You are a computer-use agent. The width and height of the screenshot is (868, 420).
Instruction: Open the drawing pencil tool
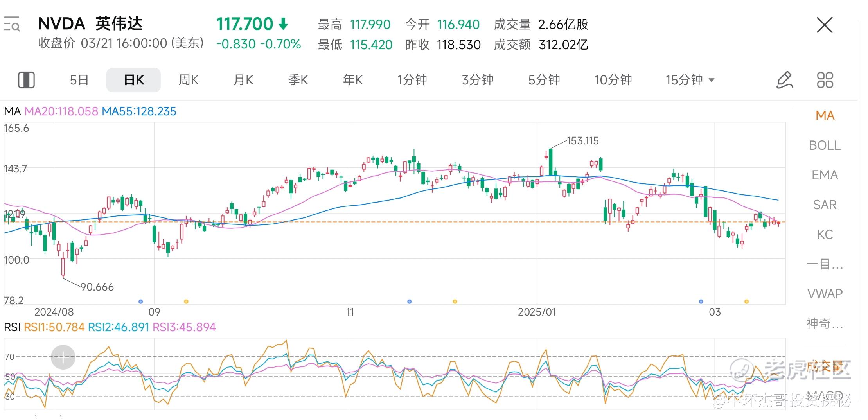point(785,80)
